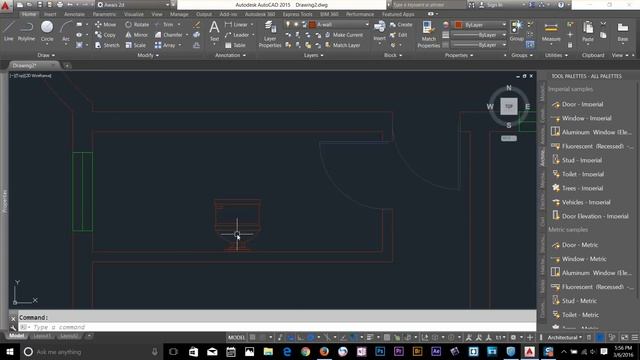640x360 pixels.
Task: Pick the Arc tool
Action: 66,31
